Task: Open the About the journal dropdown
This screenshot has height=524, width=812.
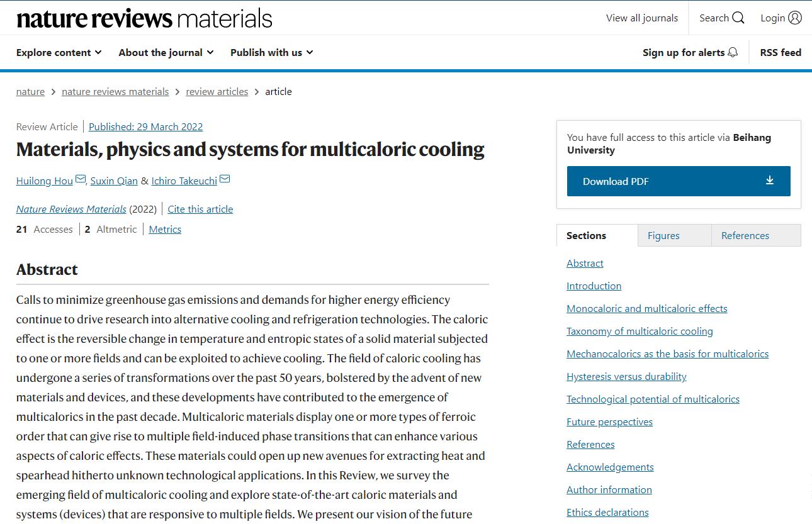Action: [166, 52]
